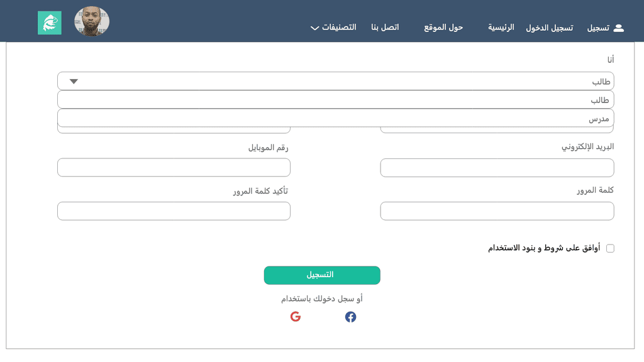Viewport: 644px width, 362px height.
Task: Open حول الموقع page link
Action: (443, 28)
